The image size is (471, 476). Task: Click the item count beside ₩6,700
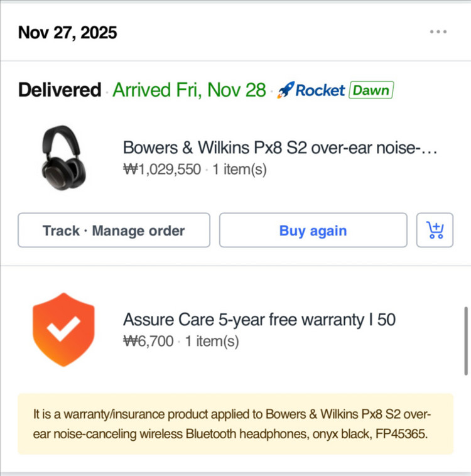click(x=212, y=342)
